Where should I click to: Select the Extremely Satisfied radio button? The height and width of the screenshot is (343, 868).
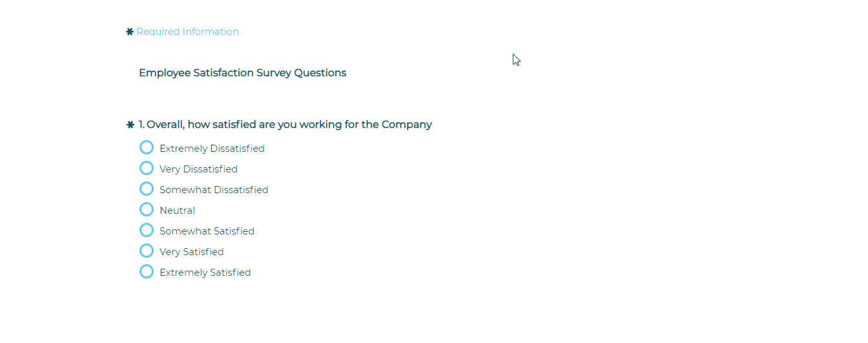pyautogui.click(x=147, y=272)
